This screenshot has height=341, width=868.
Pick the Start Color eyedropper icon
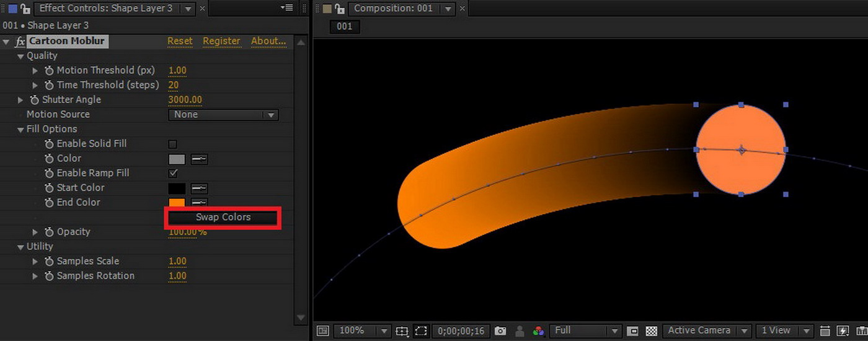[199, 188]
